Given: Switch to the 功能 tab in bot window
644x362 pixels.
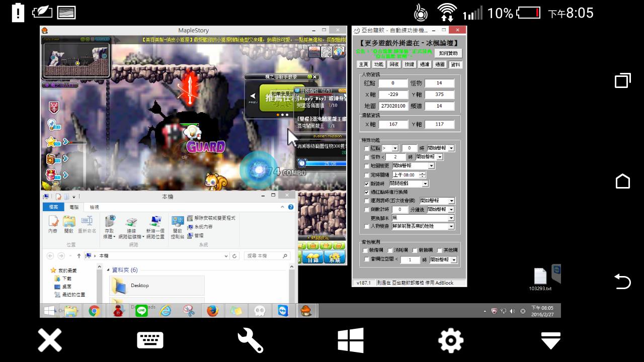Looking at the screenshot, I should click(x=379, y=64).
